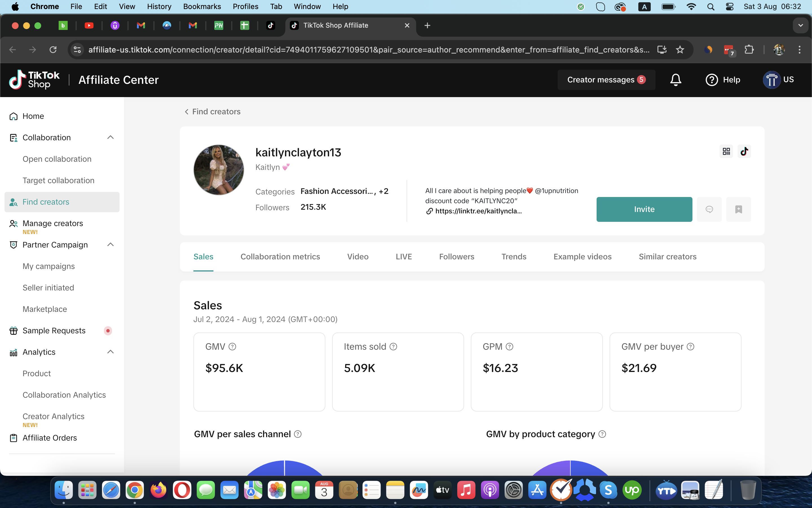Open Safari from the dock
Image resolution: width=812 pixels, height=508 pixels.
click(x=111, y=490)
